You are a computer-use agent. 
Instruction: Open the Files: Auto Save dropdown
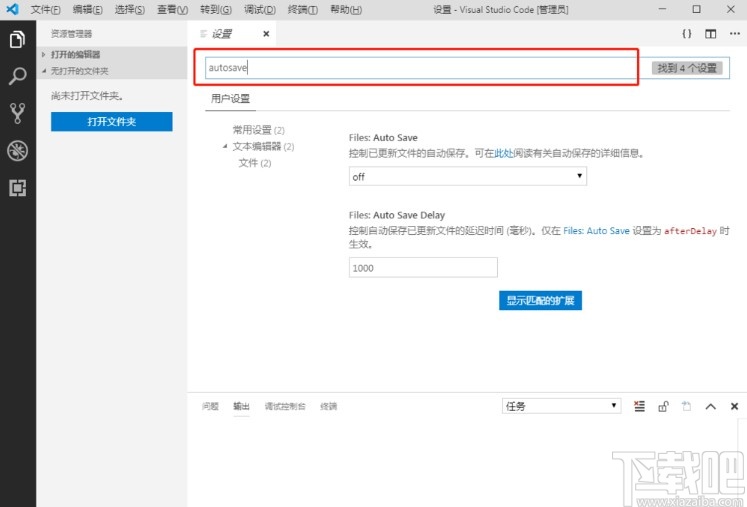[x=468, y=176]
